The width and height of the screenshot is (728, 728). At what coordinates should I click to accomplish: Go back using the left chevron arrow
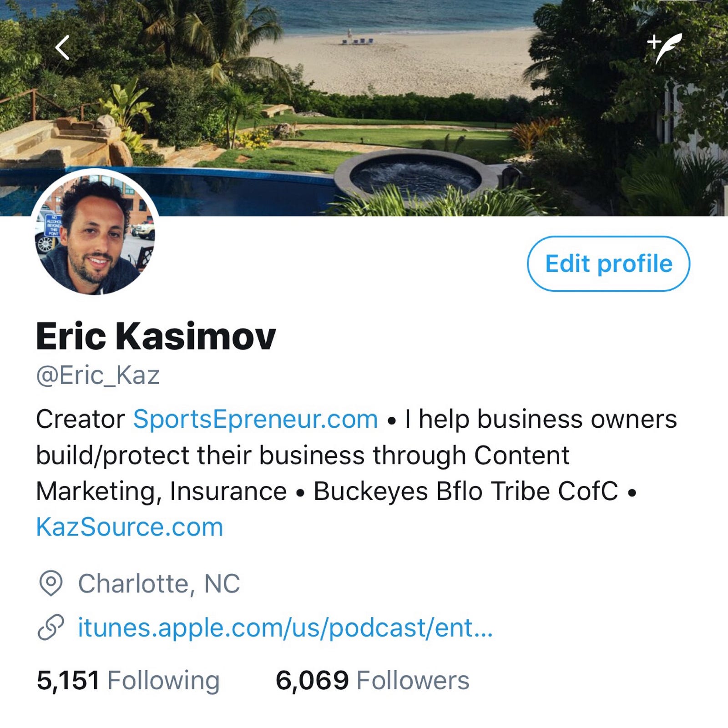[63, 48]
